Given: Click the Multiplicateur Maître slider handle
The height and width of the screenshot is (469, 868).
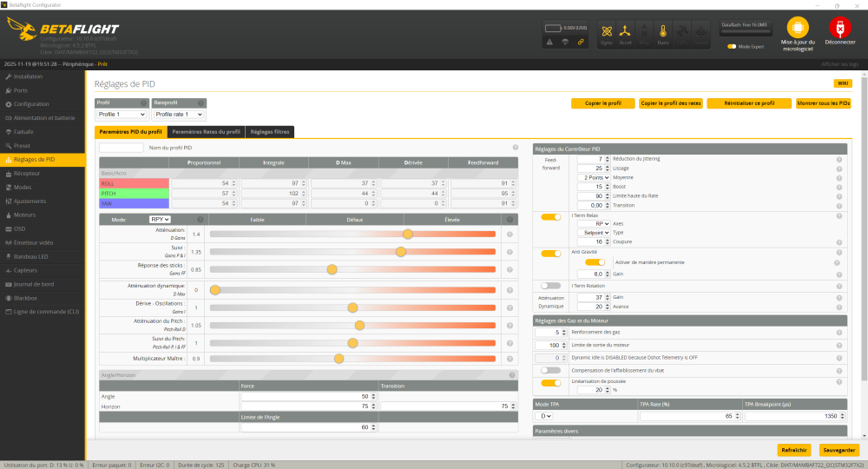Looking at the screenshot, I should (339, 358).
